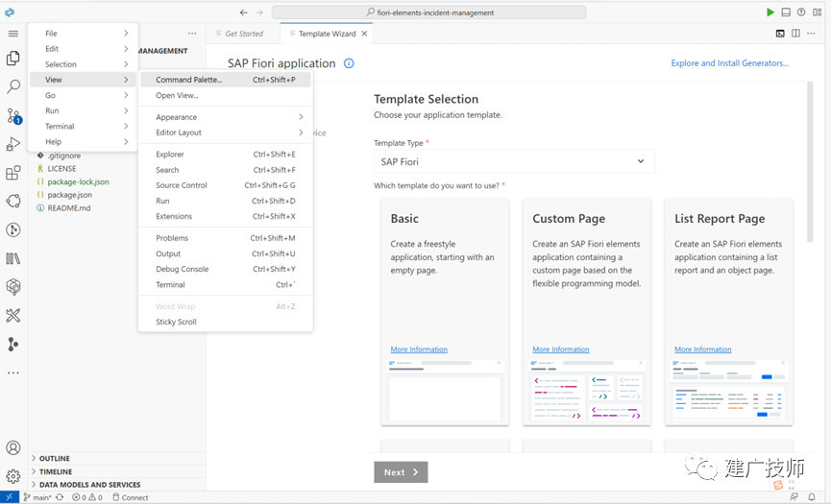Open More Information link under Custom Page

coord(561,349)
